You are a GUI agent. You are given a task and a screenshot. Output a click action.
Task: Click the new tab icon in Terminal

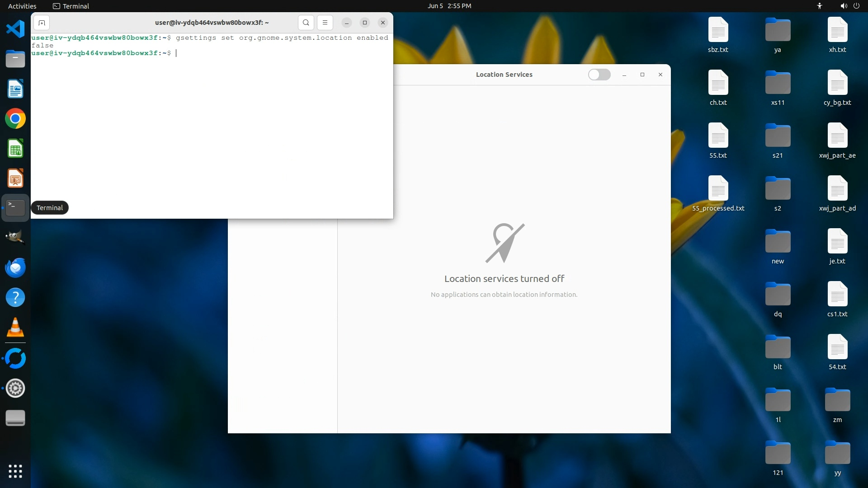[42, 23]
